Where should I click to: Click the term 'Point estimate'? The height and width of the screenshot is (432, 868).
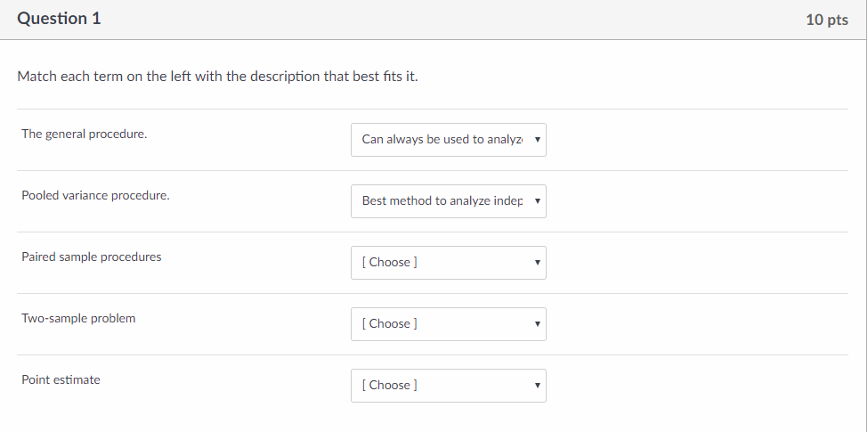(x=61, y=380)
